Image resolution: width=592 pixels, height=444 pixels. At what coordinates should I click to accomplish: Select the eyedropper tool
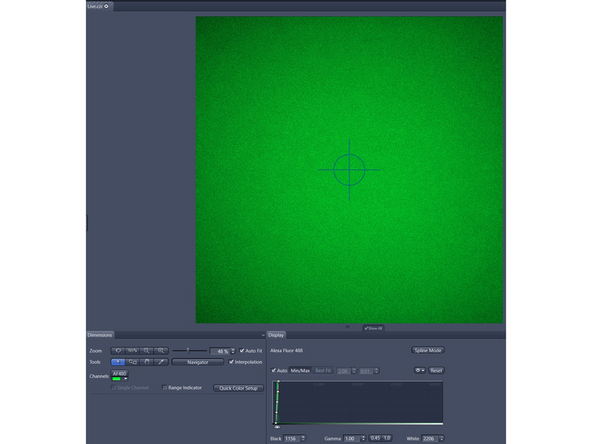pos(161,362)
